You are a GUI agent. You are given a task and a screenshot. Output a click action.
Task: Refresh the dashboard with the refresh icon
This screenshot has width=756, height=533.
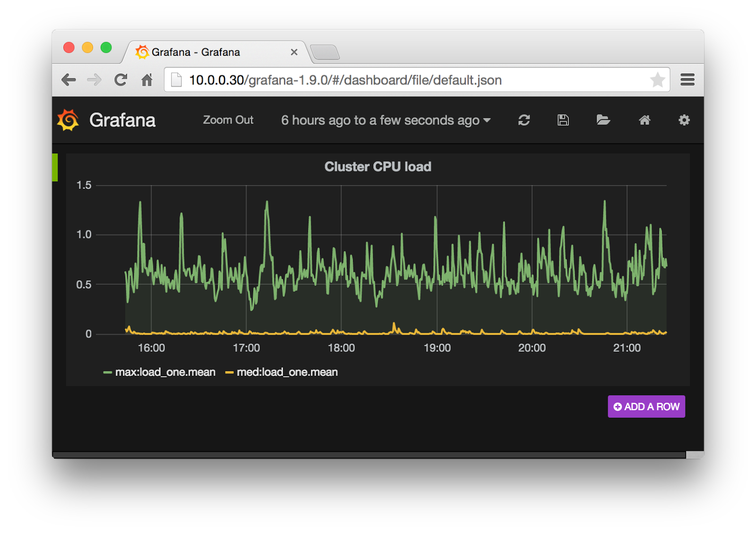524,120
